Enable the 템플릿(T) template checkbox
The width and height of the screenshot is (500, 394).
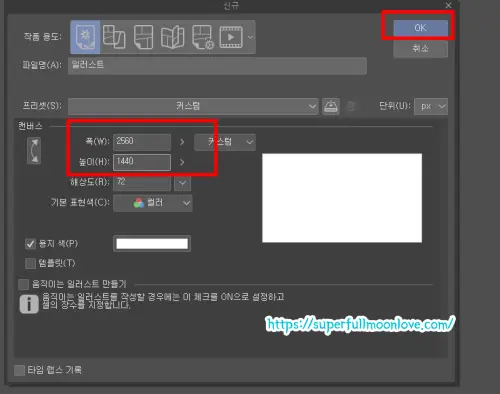[30, 263]
